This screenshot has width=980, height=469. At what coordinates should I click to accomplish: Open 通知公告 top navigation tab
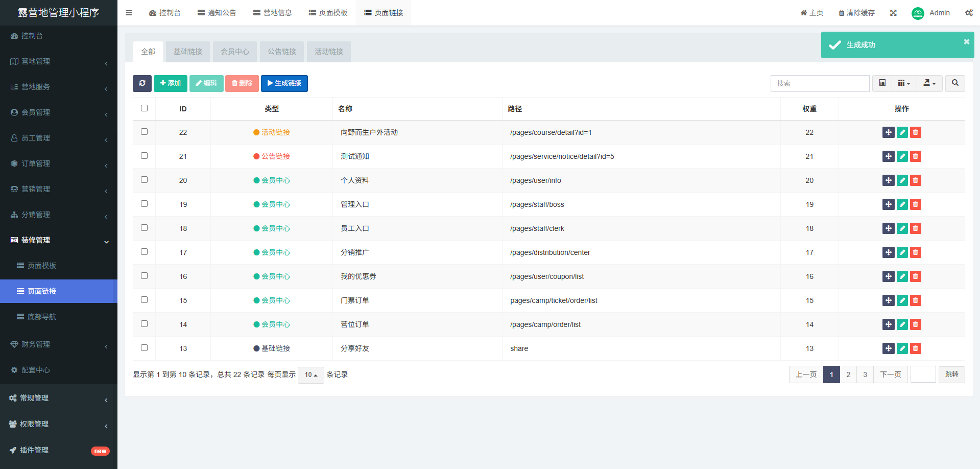[x=217, y=13]
